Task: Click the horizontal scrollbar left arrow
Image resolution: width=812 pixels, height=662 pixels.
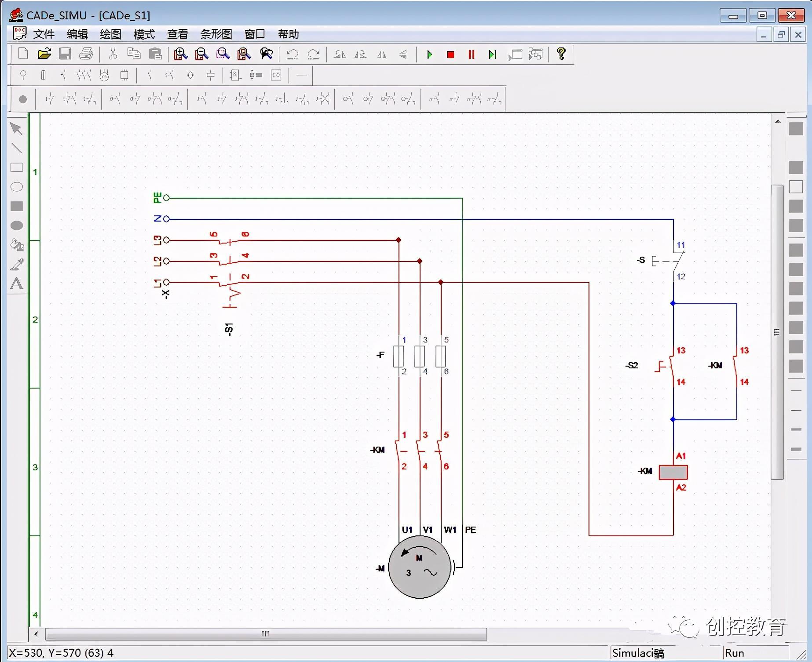Action: pyautogui.click(x=36, y=634)
